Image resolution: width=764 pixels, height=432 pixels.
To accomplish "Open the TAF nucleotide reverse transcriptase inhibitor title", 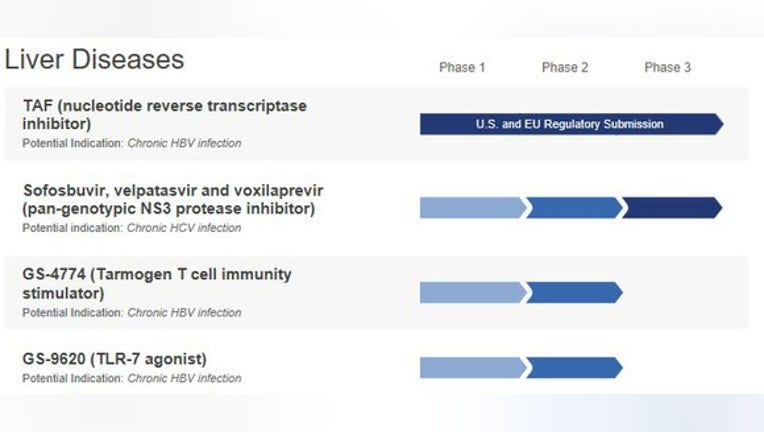I will pyautogui.click(x=165, y=114).
